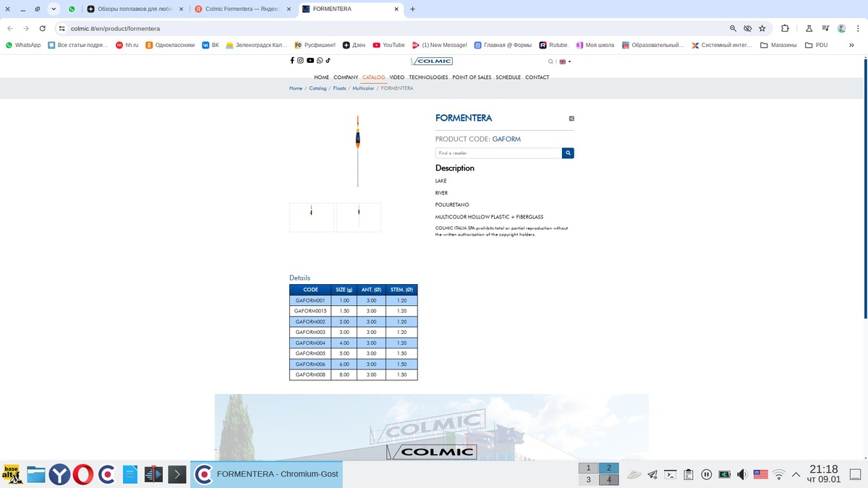The width and height of the screenshot is (868, 488).
Task: Open the HOME menu item
Action: (x=321, y=77)
